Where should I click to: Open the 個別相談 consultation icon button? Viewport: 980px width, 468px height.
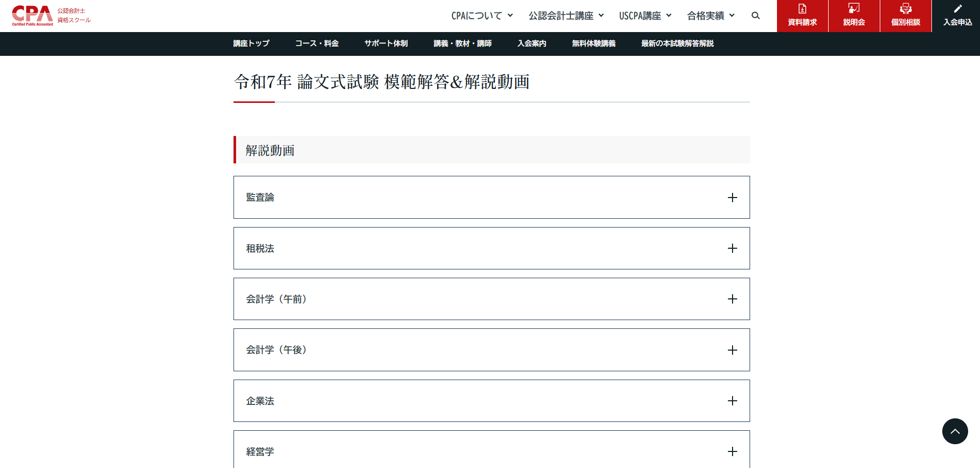click(906, 16)
